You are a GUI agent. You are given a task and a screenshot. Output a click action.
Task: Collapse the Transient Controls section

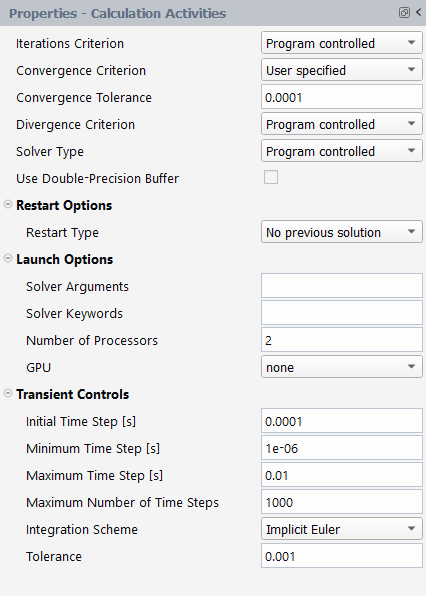[8, 393]
